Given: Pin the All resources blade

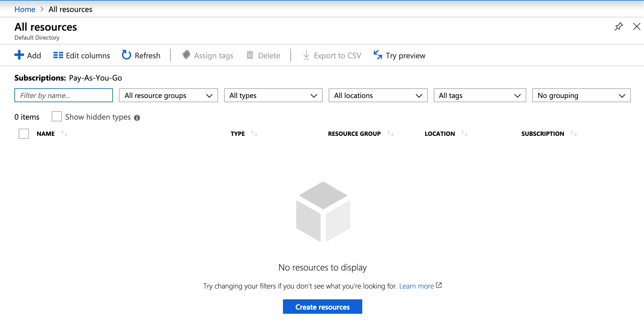Looking at the screenshot, I should (x=618, y=27).
